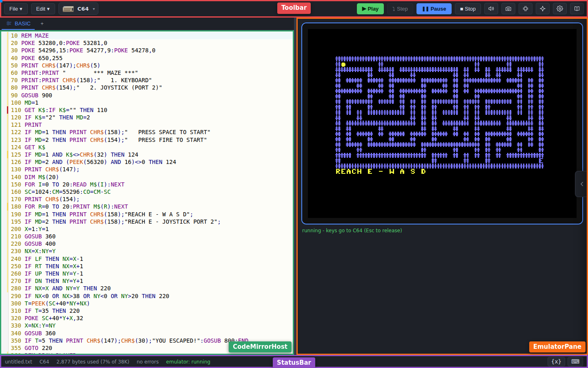Click the 'emulator: running' status text
Screen dimensions: 588x368
pyautogui.click(x=188, y=361)
